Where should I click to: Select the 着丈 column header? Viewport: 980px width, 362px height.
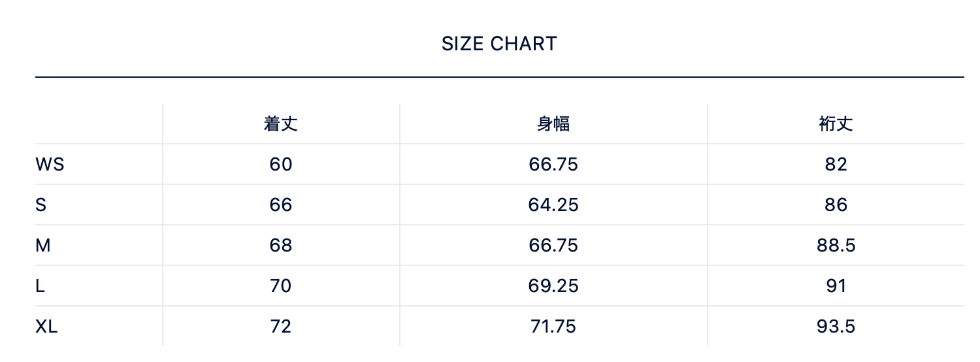(281, 124)
